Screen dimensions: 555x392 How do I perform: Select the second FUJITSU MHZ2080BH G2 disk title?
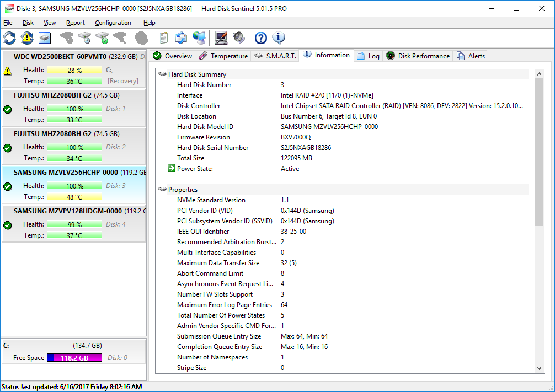coord(67,134)
